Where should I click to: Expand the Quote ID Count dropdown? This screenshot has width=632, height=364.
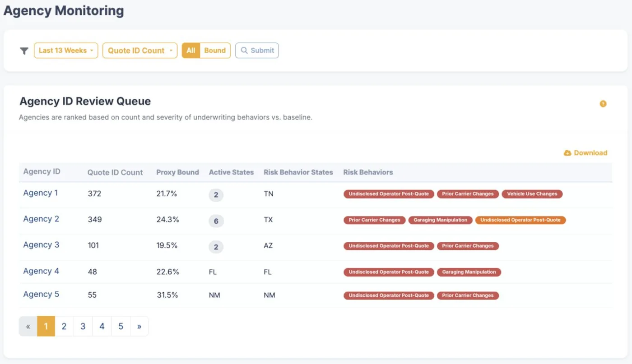click(x=140, y=51)
